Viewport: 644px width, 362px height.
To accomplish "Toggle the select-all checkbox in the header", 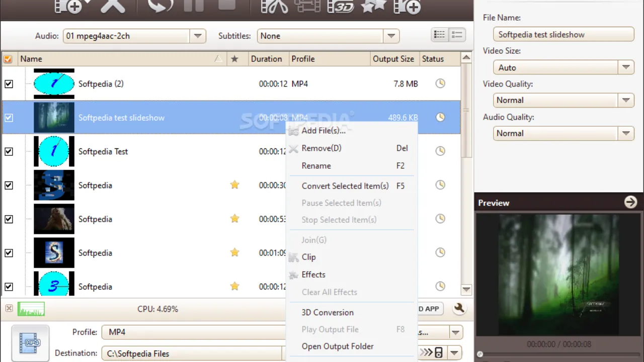I will coord(8,59).
